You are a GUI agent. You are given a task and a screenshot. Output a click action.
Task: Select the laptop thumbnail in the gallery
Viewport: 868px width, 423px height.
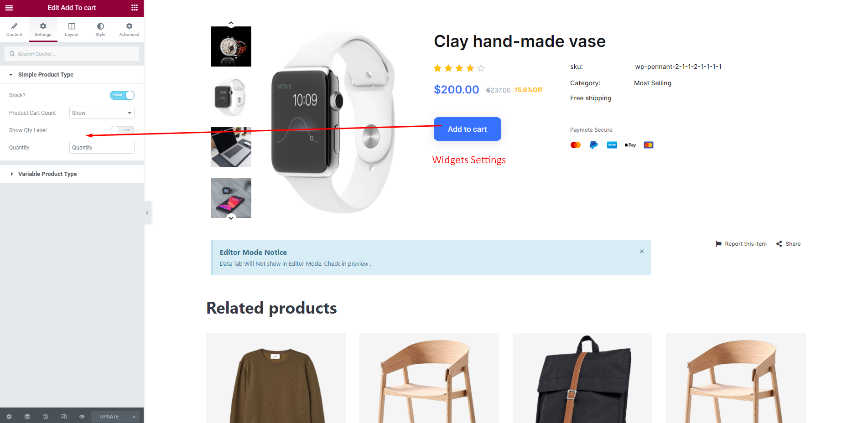pos(231,147)
